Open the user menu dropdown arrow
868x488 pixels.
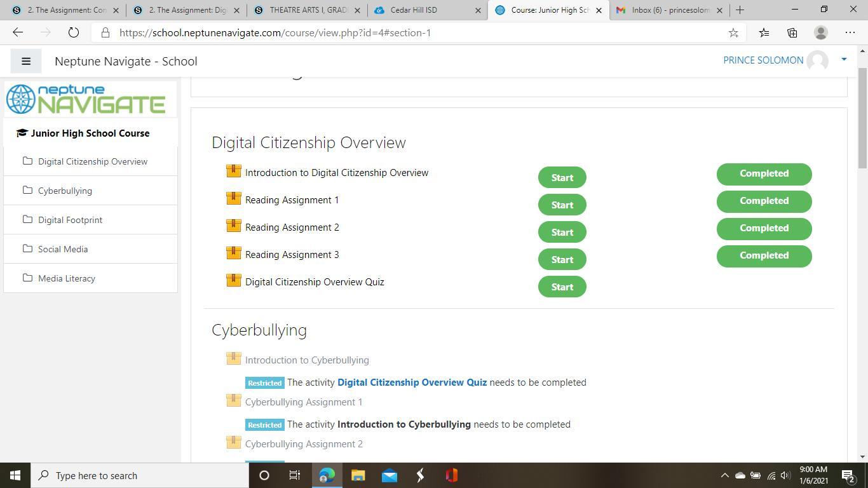pos(844,59)
